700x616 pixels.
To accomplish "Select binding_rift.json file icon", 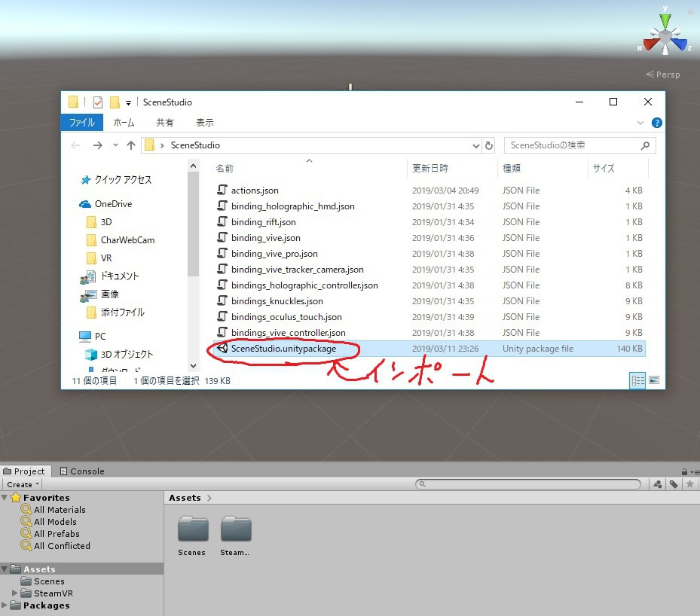I will click(222, 221).
